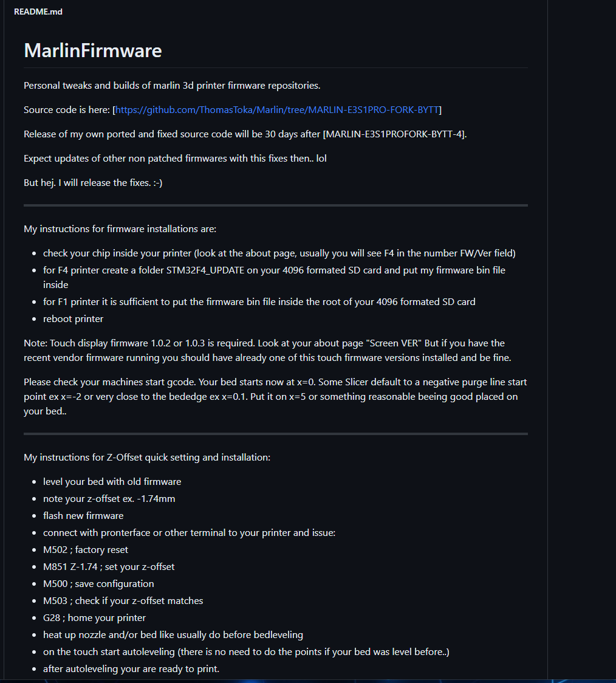Click the "for F1 printer" bullet item
The width and height of the screenshot is (616, 683).
[x=259, y=302]
